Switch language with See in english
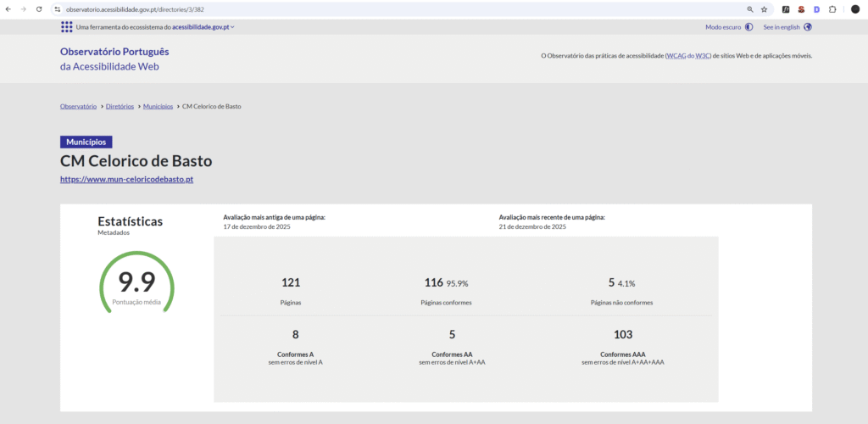868x424 pixels. pos(787,27)
